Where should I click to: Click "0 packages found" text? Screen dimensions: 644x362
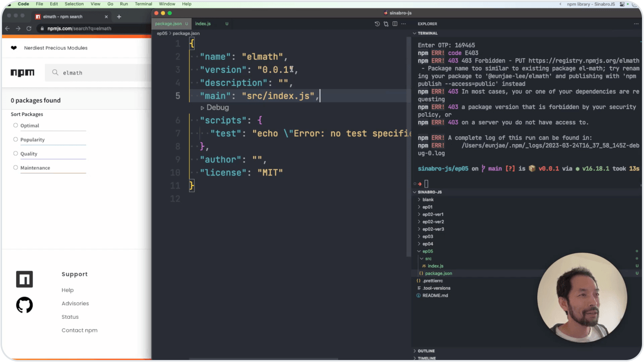tap(36, 101)
